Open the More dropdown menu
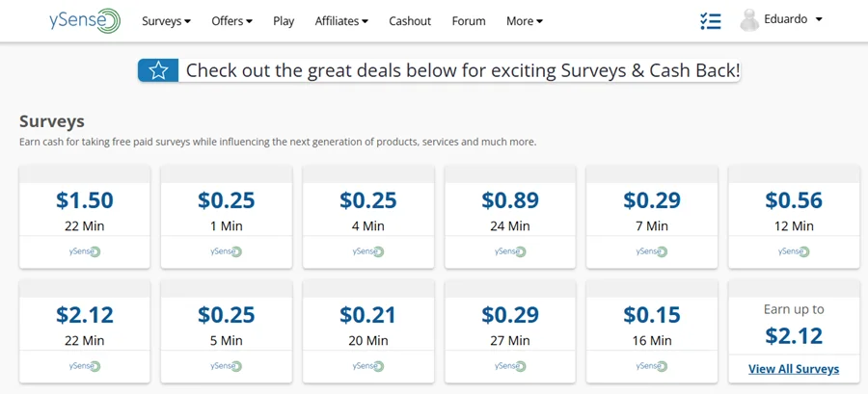The height and width of the screenshot is (394, 868). coord(525,21)
